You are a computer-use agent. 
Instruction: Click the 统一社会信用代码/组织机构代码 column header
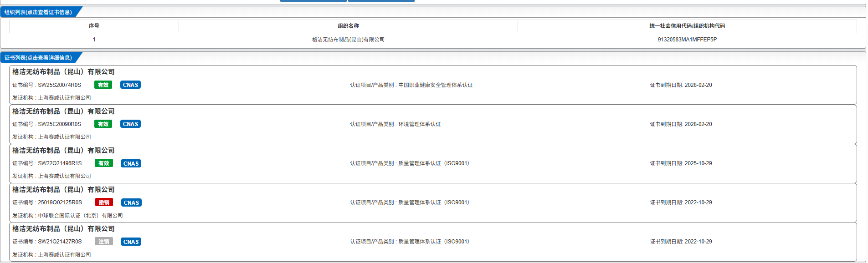[687, 26]
